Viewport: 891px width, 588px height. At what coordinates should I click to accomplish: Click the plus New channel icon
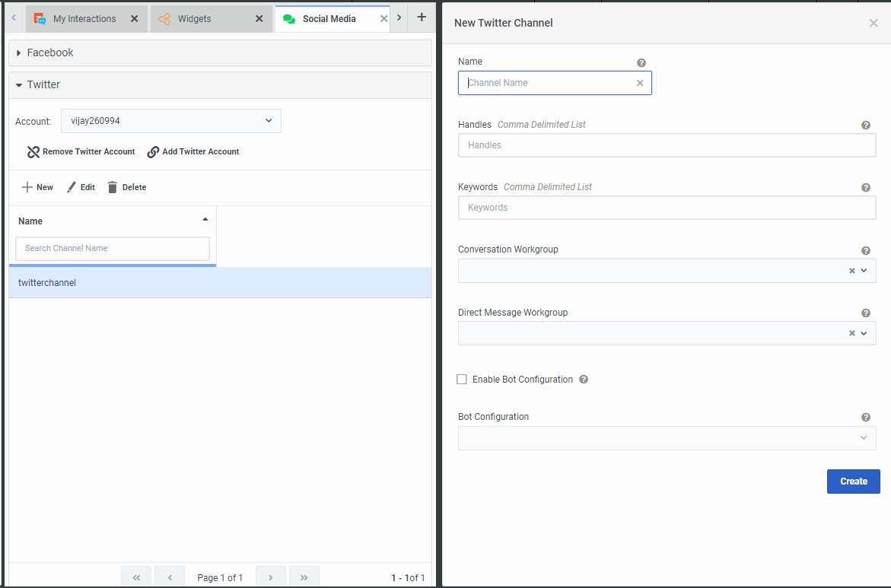pos(27,187)
